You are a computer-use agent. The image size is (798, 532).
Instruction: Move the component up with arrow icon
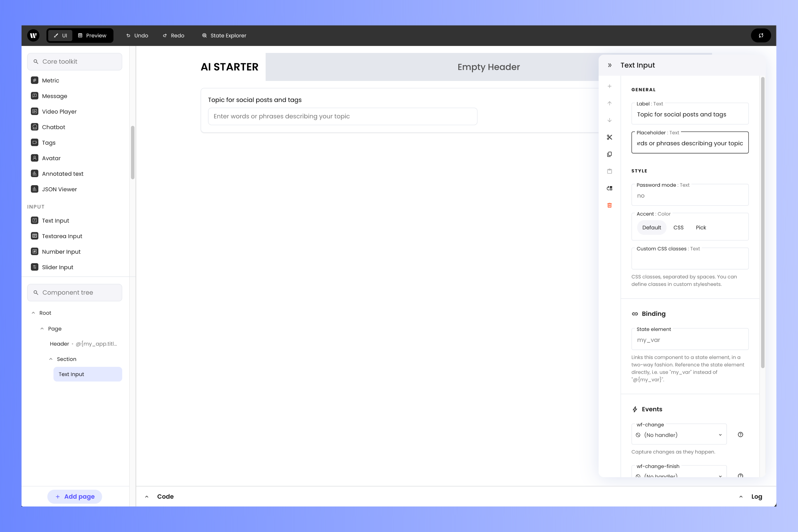click(610, 103)
